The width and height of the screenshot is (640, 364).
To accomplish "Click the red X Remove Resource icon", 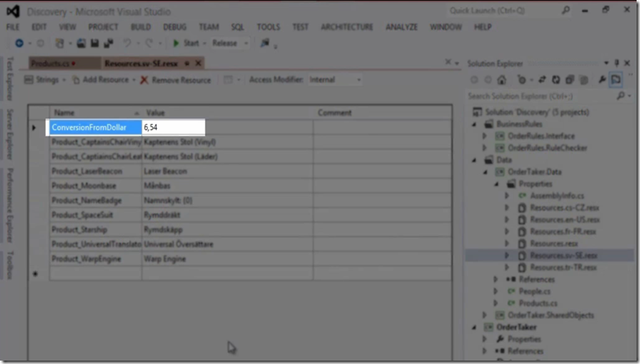I will pos(144,80).
